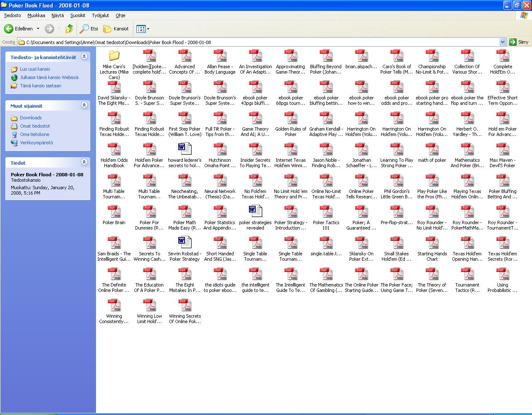Open the Ohje menu
The image size is (532, 415).
(x=120, y=15)
